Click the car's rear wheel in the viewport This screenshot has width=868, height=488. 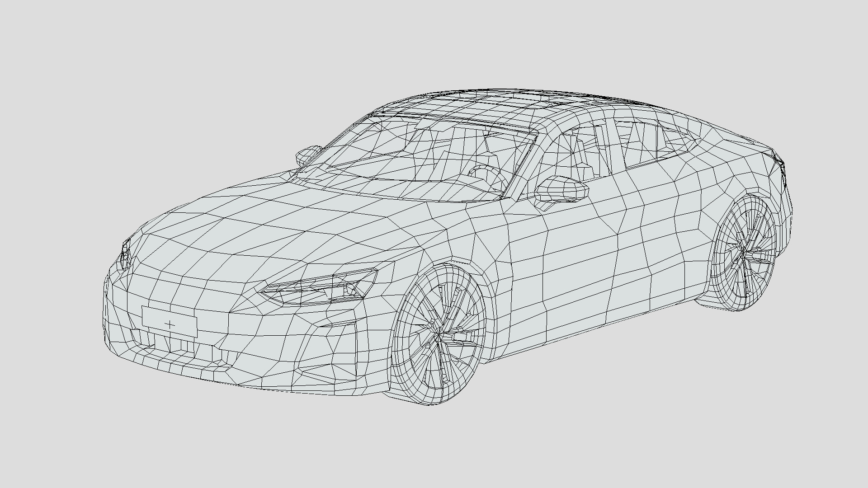tap(744, 253)
